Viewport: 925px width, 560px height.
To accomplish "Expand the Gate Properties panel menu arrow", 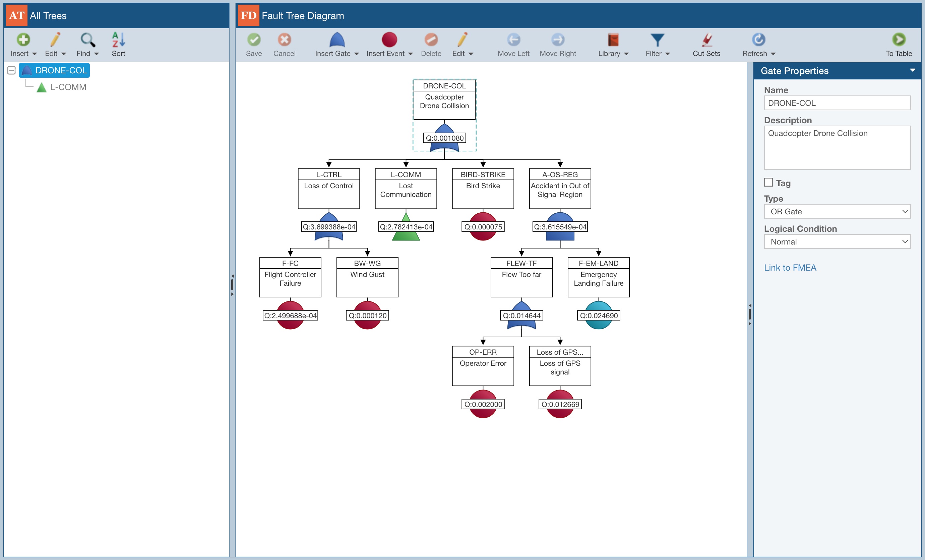I will (x=912, y=71).
